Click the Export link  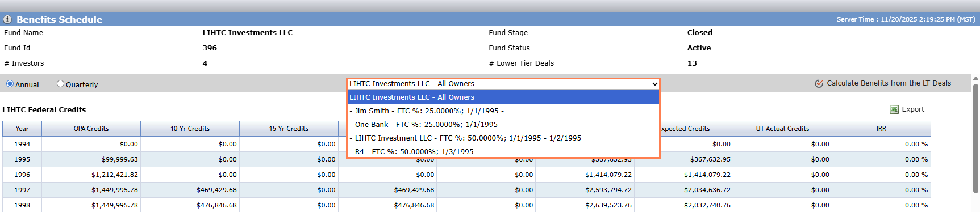pos(913,109)
